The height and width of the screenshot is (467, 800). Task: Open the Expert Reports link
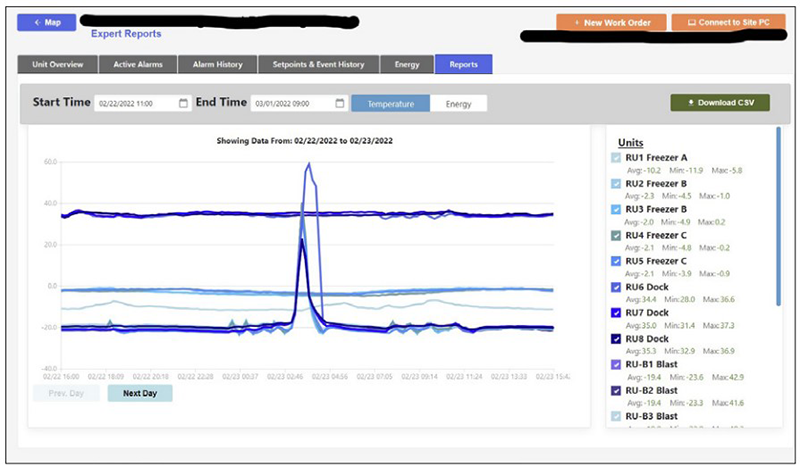[126, 34]
